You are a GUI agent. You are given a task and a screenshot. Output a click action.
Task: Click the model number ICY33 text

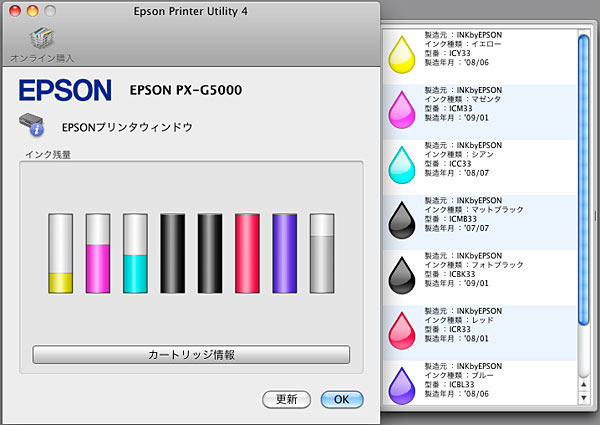click(460, 53)
